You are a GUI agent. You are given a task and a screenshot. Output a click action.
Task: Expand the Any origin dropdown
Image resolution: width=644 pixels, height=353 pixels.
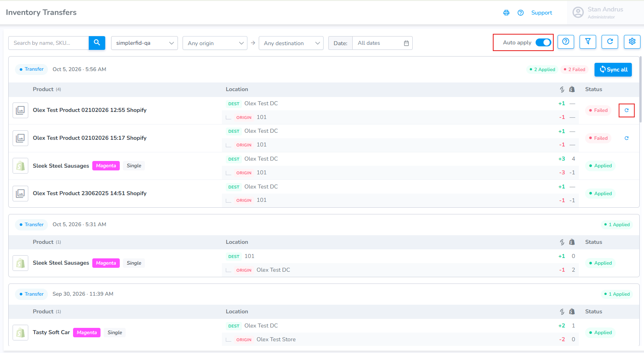coord(215,43)
